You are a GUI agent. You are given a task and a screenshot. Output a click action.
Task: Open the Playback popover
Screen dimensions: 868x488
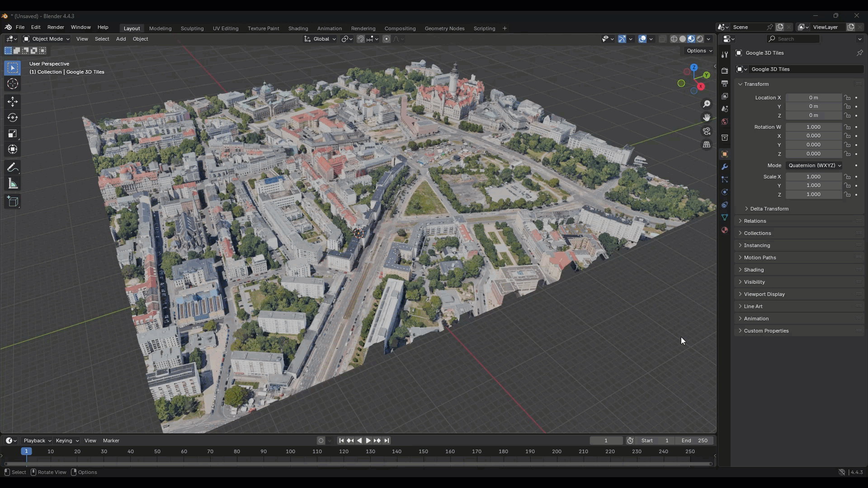point(37,441)
